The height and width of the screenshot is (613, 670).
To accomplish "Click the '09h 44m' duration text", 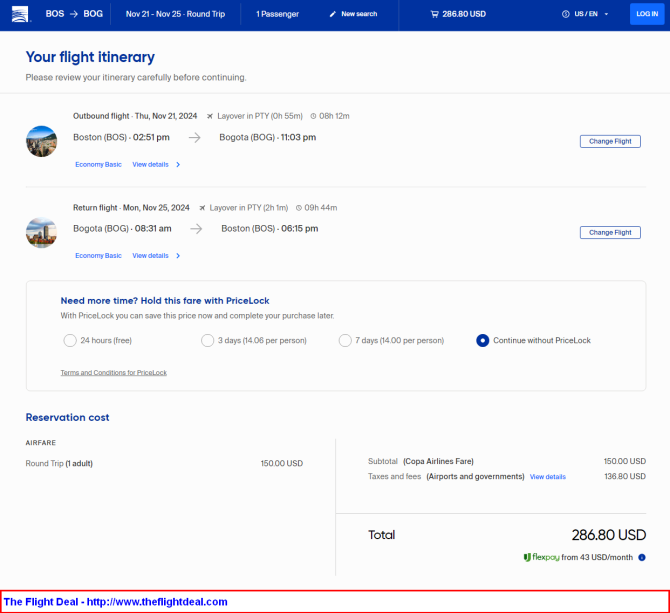I will [320, 208].
